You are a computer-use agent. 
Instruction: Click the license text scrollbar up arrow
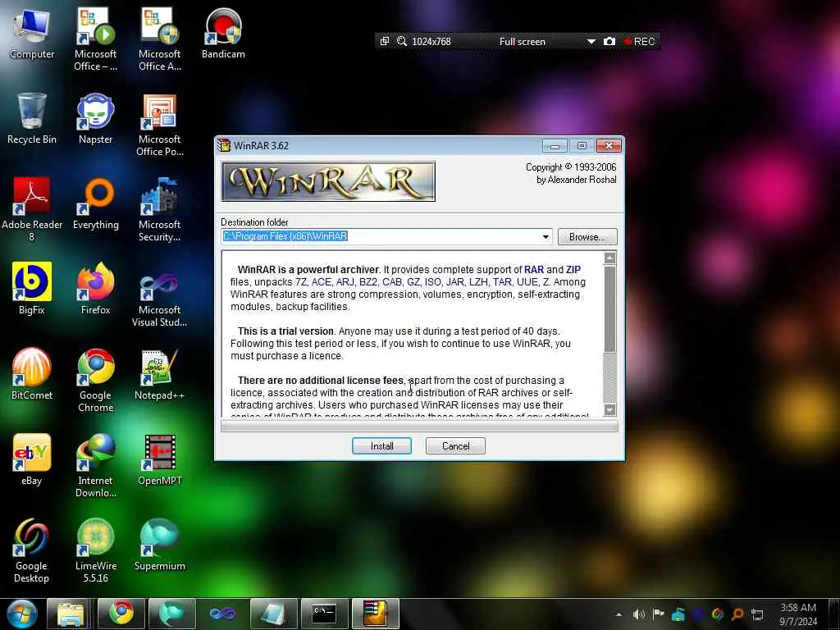tap(609, 258)
